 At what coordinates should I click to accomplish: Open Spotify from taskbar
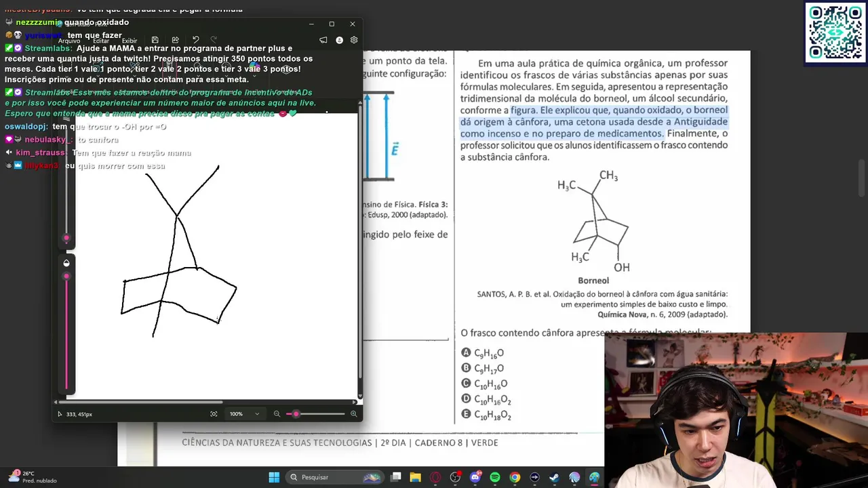495,477
